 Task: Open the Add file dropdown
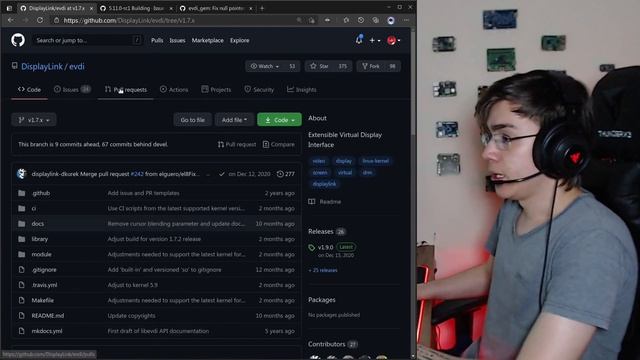pyautogui.click(x=234, y=120)
